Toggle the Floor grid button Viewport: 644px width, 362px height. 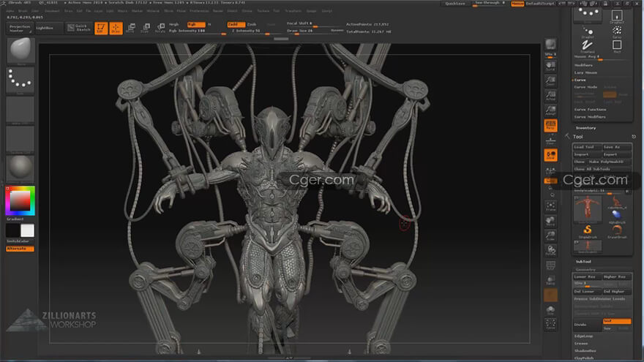[550, 140]
